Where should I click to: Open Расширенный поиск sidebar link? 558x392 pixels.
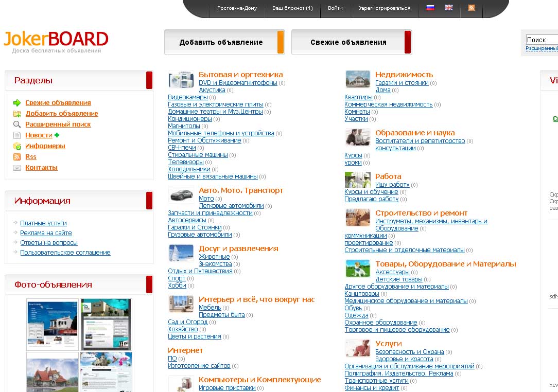point(58,124)
